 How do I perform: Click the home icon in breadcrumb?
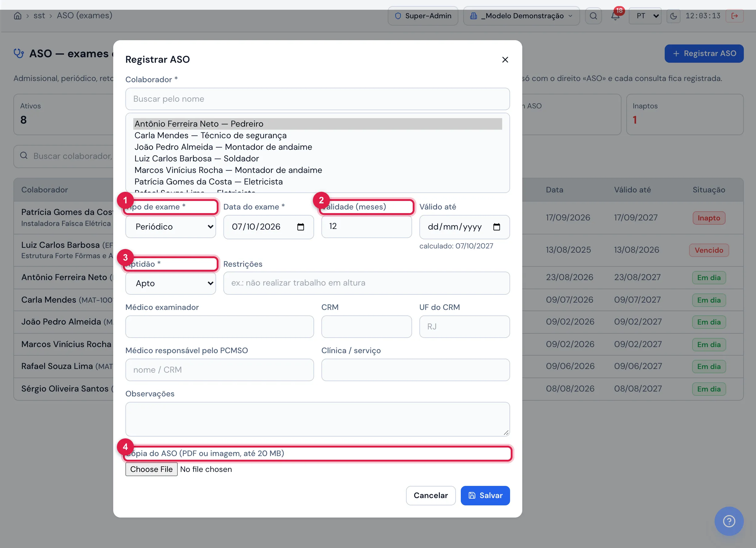tap(18, 16)
